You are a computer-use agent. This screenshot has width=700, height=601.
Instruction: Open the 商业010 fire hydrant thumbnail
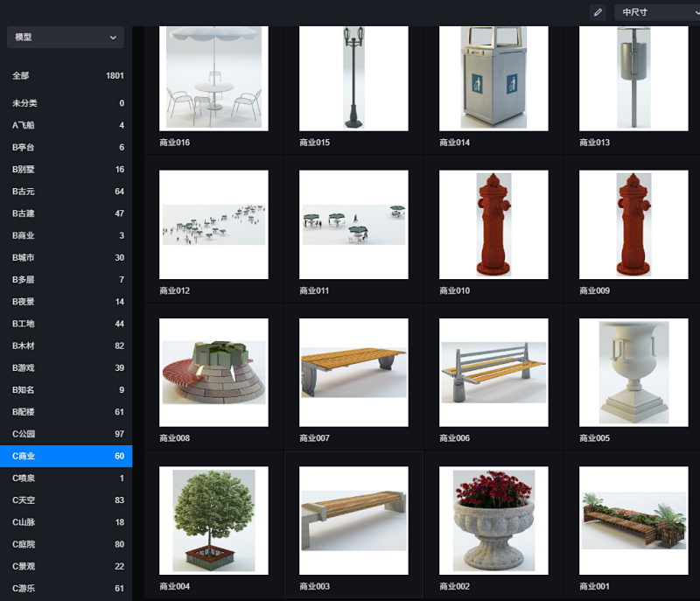[x=493, y=225]
